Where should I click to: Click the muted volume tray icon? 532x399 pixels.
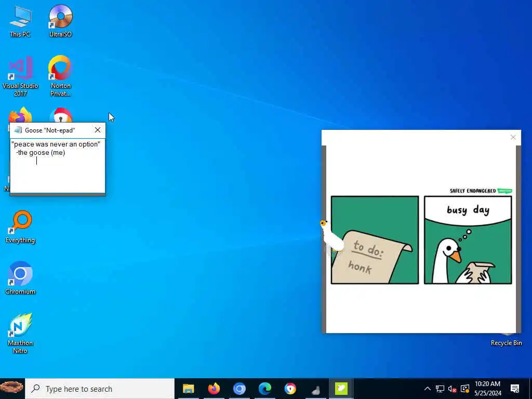tap(452, 389)
